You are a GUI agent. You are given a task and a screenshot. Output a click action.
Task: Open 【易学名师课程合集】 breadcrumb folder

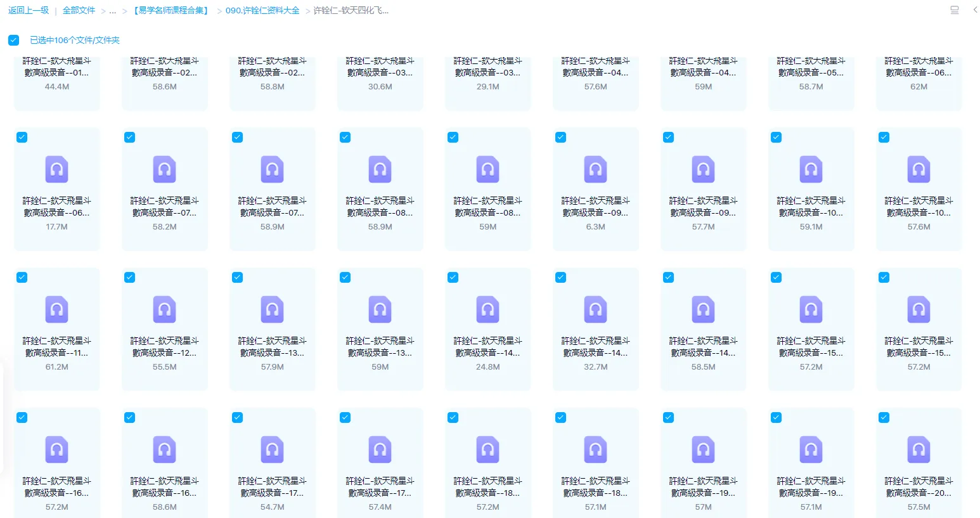[171, 10]
